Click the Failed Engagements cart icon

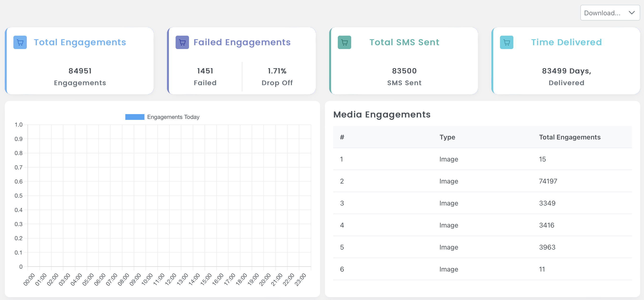182,42
